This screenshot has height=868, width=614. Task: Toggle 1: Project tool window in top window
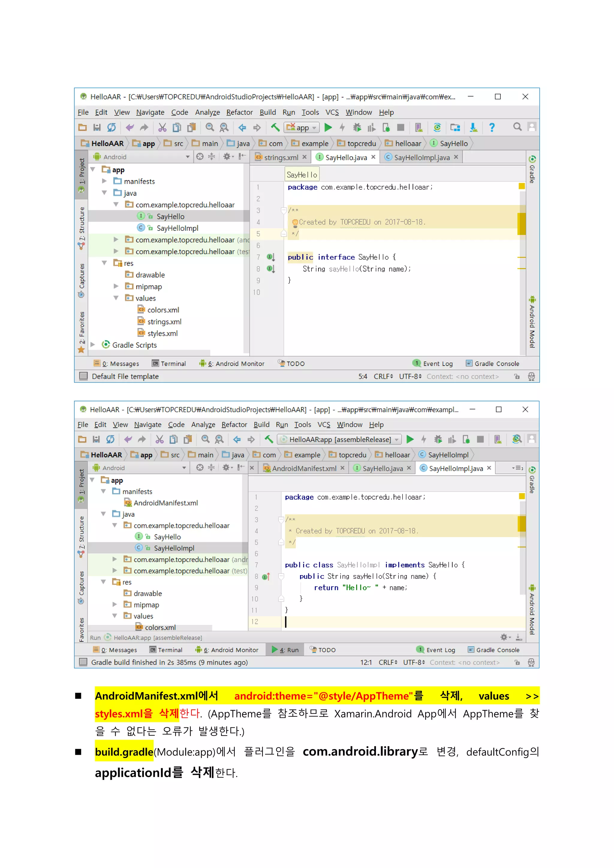(x=81, y=175)
